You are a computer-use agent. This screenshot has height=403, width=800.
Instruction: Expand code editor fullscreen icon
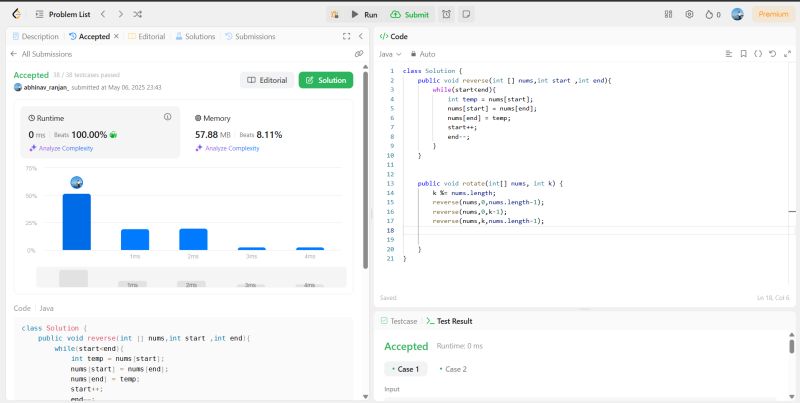point(787,54)
